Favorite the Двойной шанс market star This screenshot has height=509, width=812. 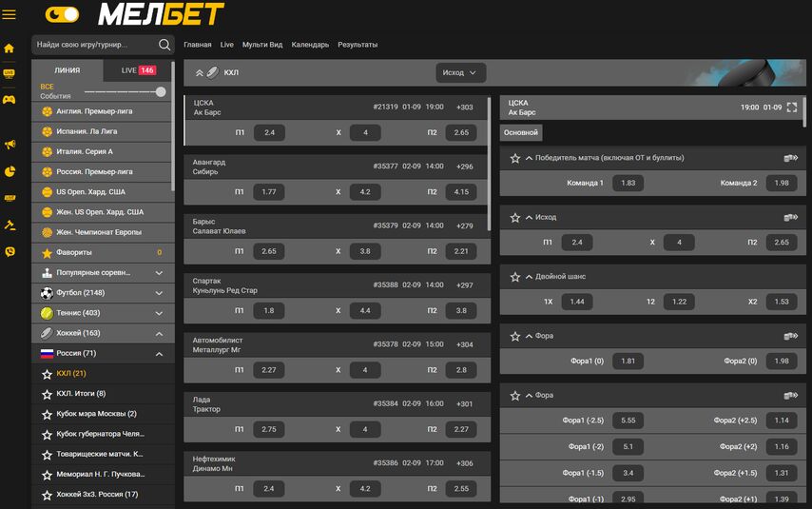pos(514,277)
